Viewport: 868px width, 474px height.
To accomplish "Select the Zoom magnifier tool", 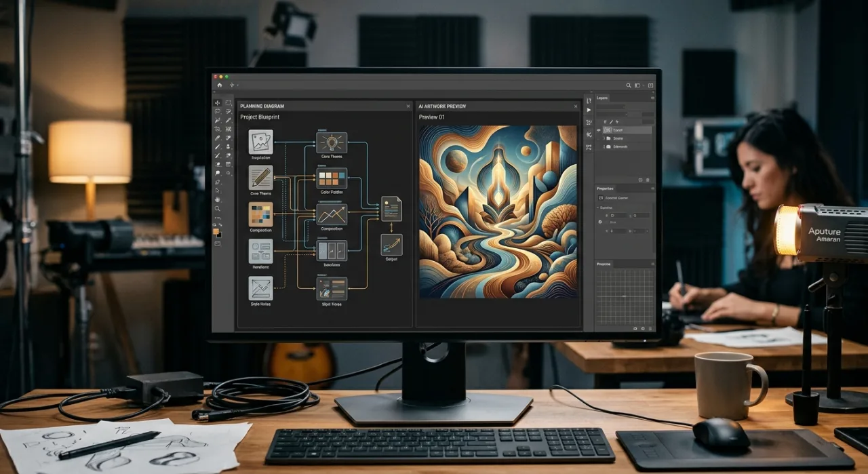I will (217, 208).
